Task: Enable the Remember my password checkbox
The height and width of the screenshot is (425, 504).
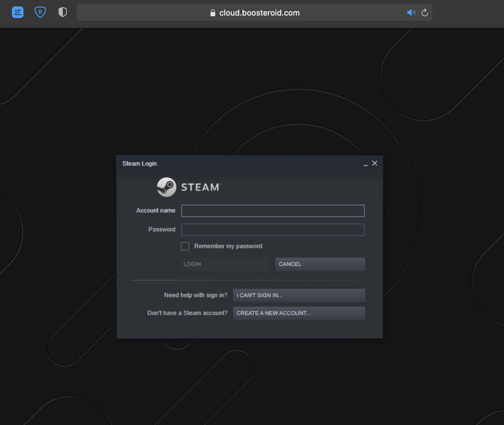Action: [x=185, y=246]
